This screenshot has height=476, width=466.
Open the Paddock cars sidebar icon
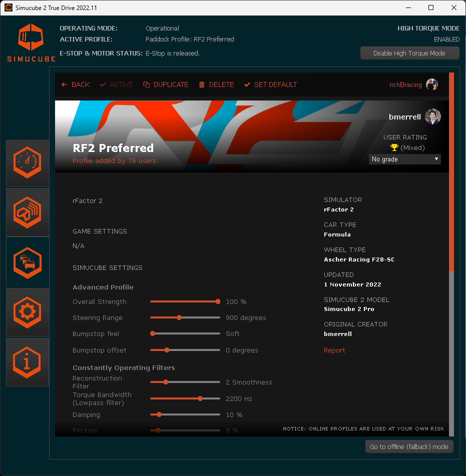tap(28, 262)
